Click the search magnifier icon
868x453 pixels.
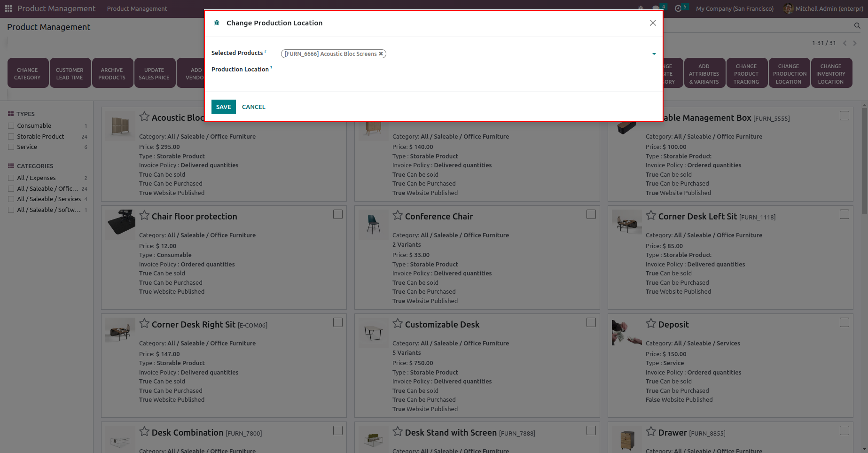pos(857,26)
